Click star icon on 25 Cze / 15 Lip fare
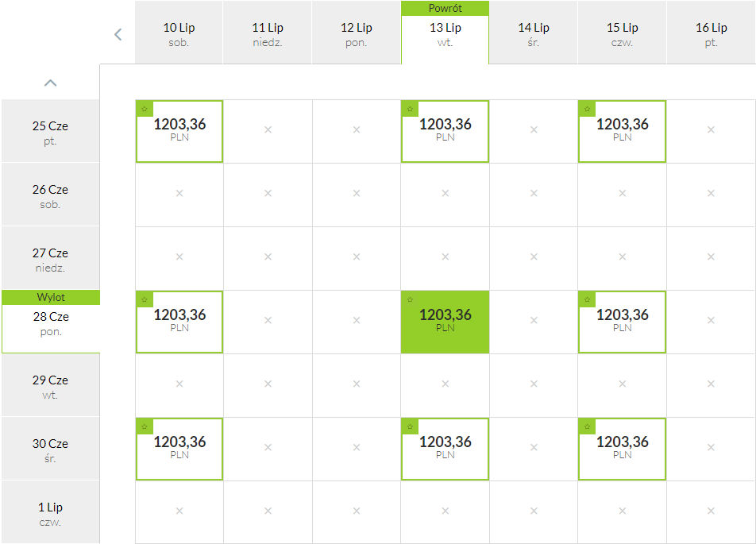 [x=588, y=109]
